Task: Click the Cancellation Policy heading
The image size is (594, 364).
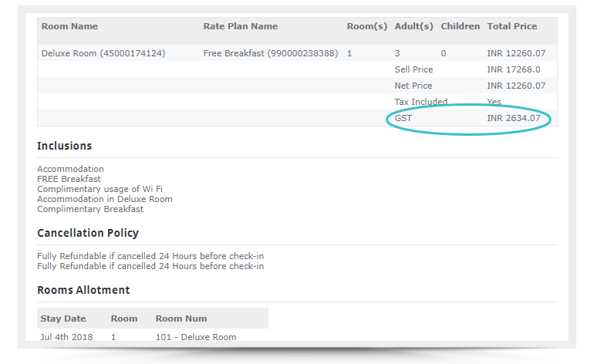Action: tap(88, 233)
